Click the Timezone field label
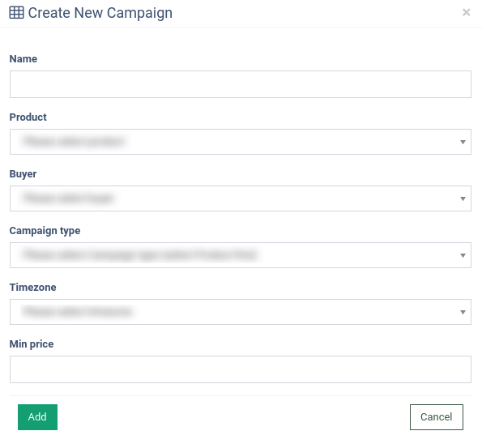Viewport: 482px width, 448px height. pos(33,287)
